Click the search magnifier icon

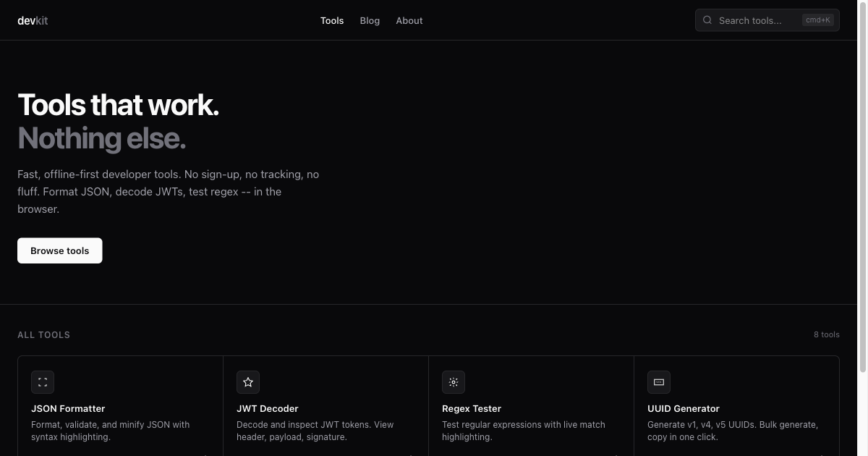tap(707, 20)
